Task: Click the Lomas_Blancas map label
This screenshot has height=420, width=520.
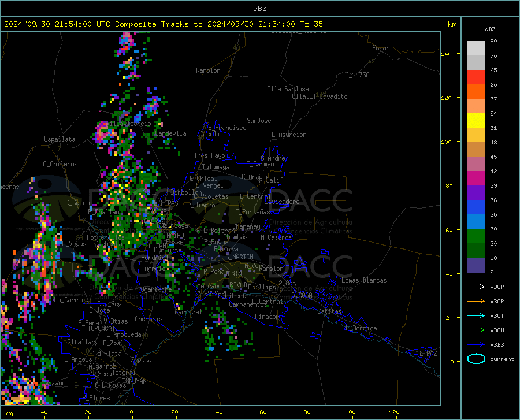Action: click(x=364, y=280)
